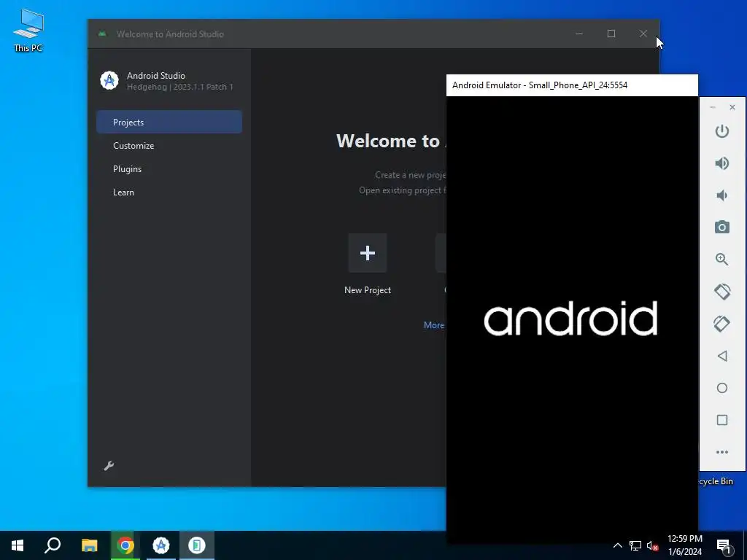Switch to Chrome in the taskbar

click(x=125, y=545)
